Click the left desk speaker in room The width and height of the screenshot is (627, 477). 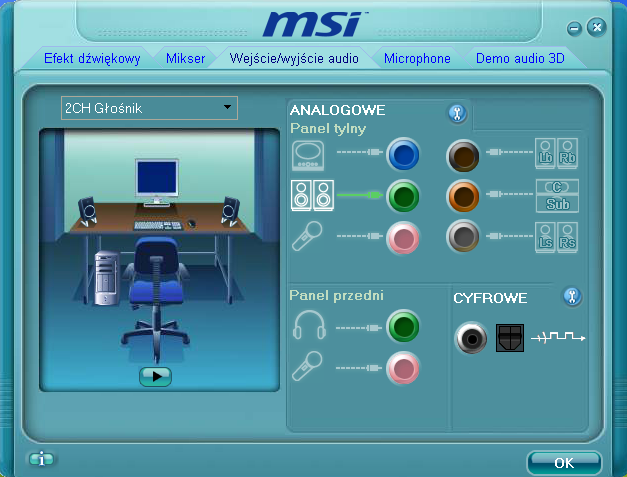88,211
